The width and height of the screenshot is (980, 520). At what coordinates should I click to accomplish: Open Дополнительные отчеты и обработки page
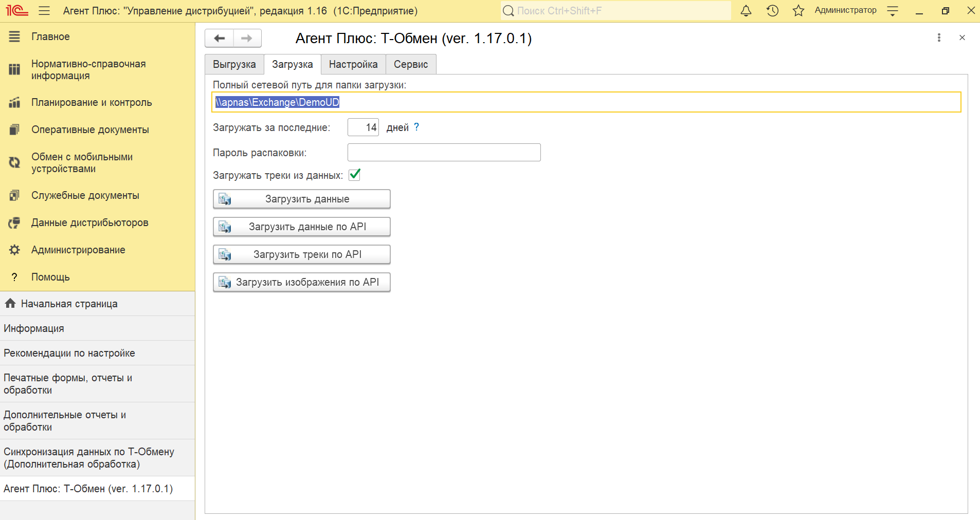97,421
